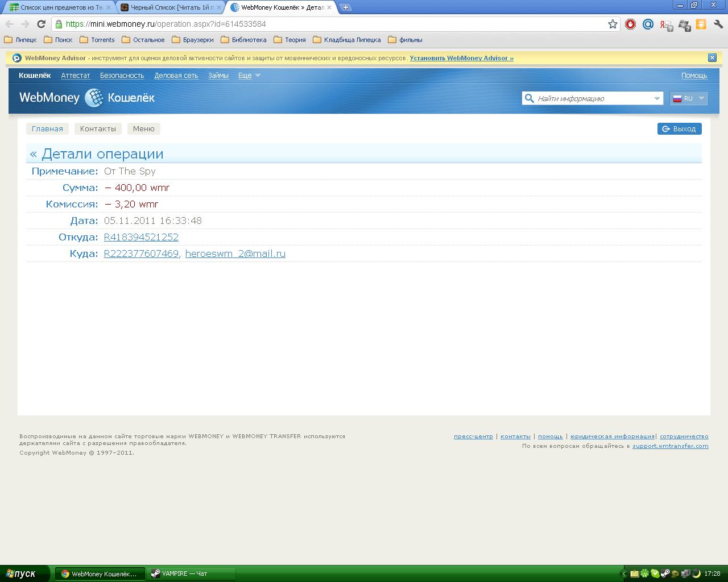Open the Деловая сеть menu item
728x582 pixels.
click(x=176, y=75)
